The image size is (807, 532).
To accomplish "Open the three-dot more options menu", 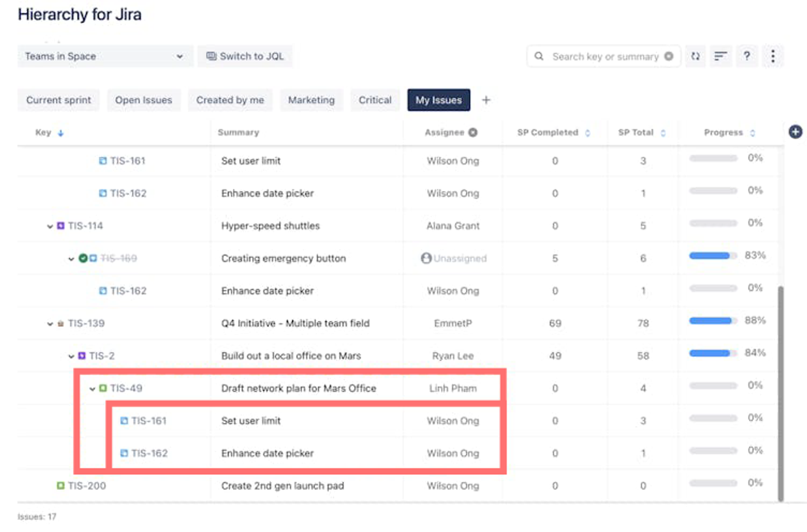I will (x=773, y=56).
